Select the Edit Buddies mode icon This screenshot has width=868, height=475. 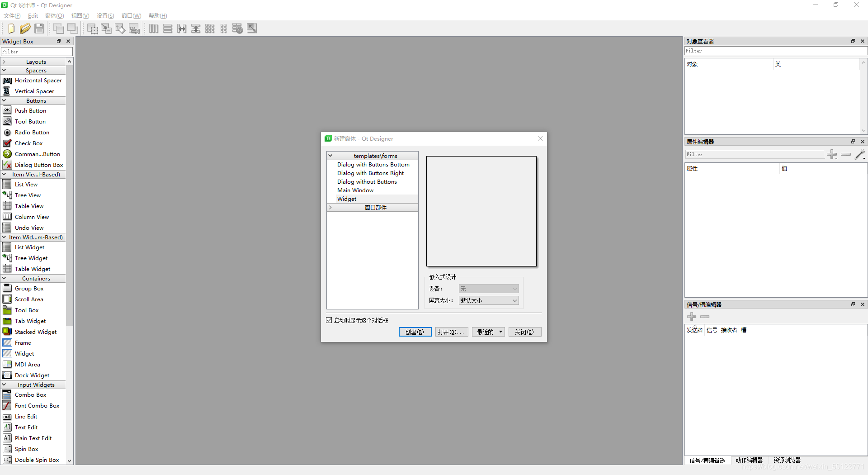click(120, 28)
